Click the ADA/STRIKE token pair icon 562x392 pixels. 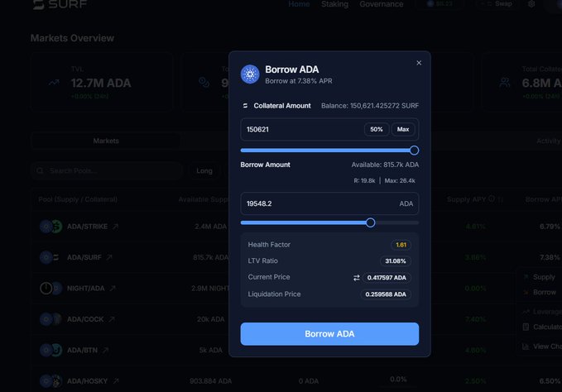pos(50,227)
